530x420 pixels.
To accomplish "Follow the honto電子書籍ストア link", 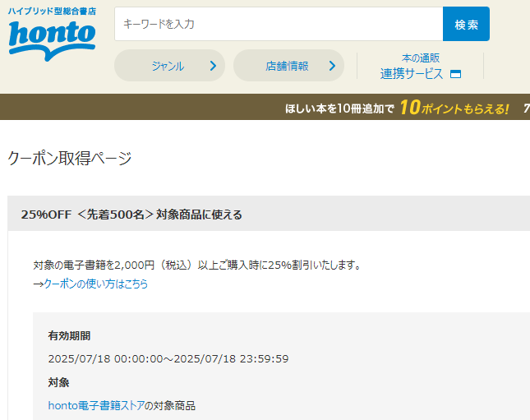I will 96,405.
